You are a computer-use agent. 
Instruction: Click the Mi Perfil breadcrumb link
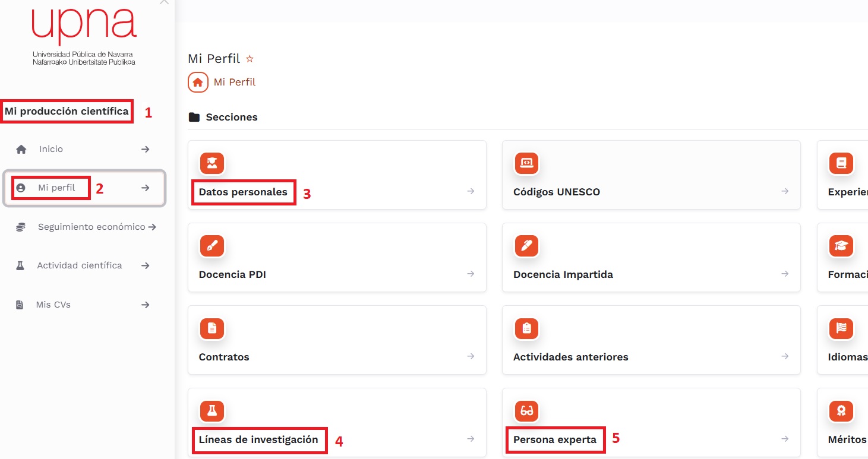coord(235,82)
